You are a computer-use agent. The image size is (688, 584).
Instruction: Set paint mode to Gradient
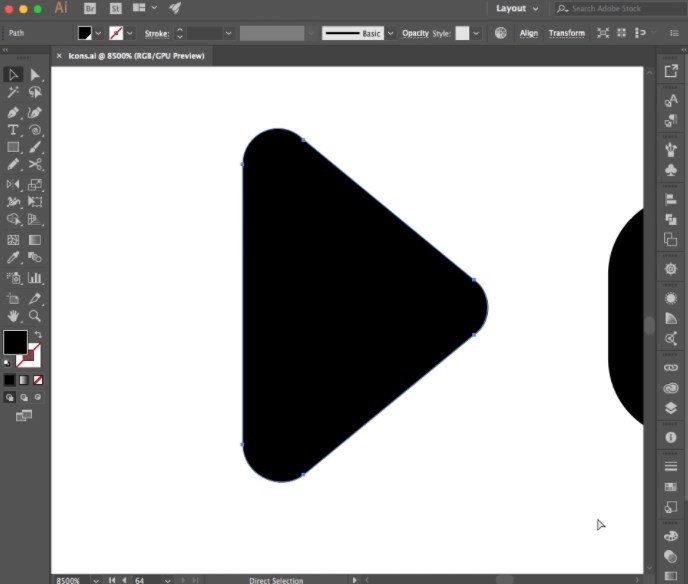tap(24, 380)
